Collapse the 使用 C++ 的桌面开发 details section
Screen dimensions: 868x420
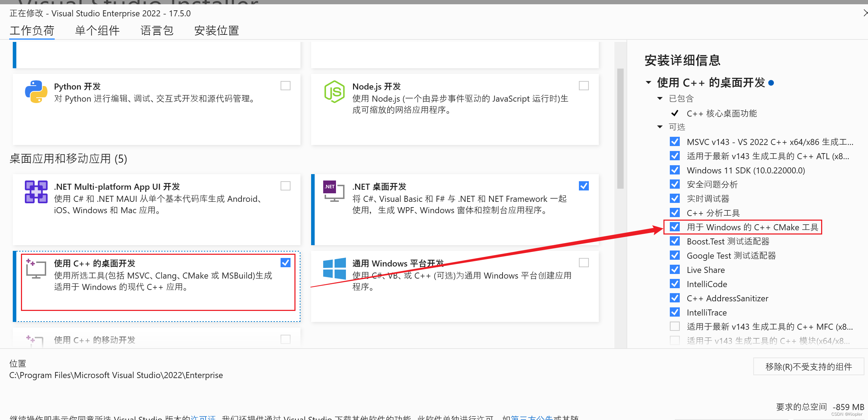tap(649, 82)
